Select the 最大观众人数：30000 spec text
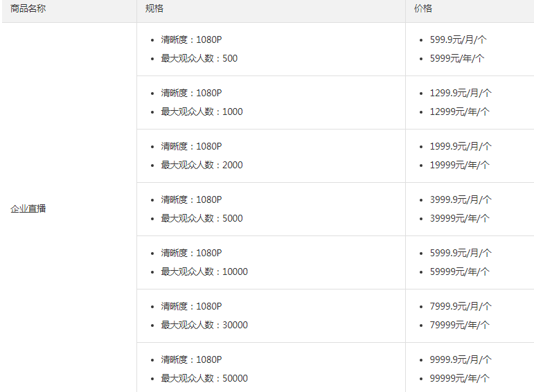This screenshot has height=392, width=534. 204,325
